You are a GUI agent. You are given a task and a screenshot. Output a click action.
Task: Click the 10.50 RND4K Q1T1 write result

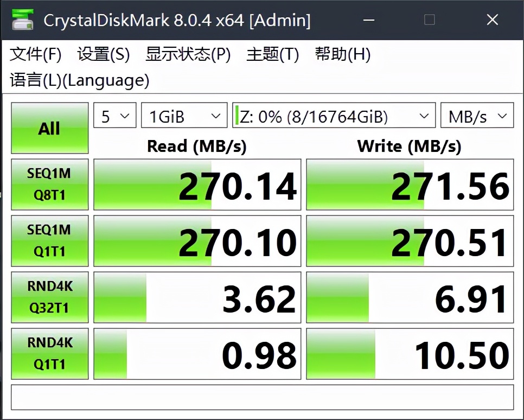coord(410,354)
